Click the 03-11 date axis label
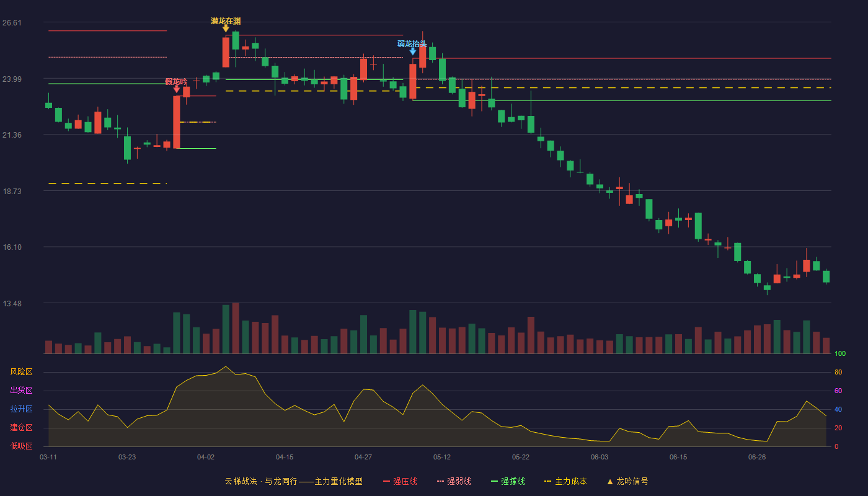The height and width of the screenshot is (496, 868). coord(48,457)
